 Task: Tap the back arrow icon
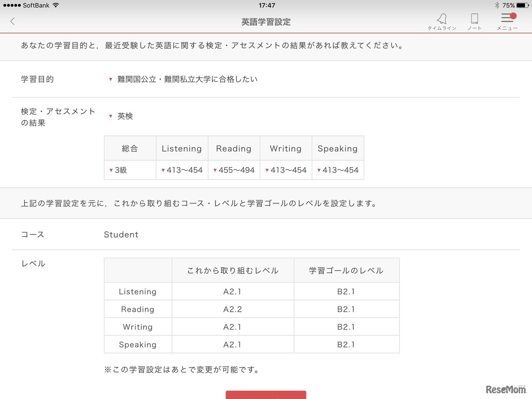click(x=12, y=21)
